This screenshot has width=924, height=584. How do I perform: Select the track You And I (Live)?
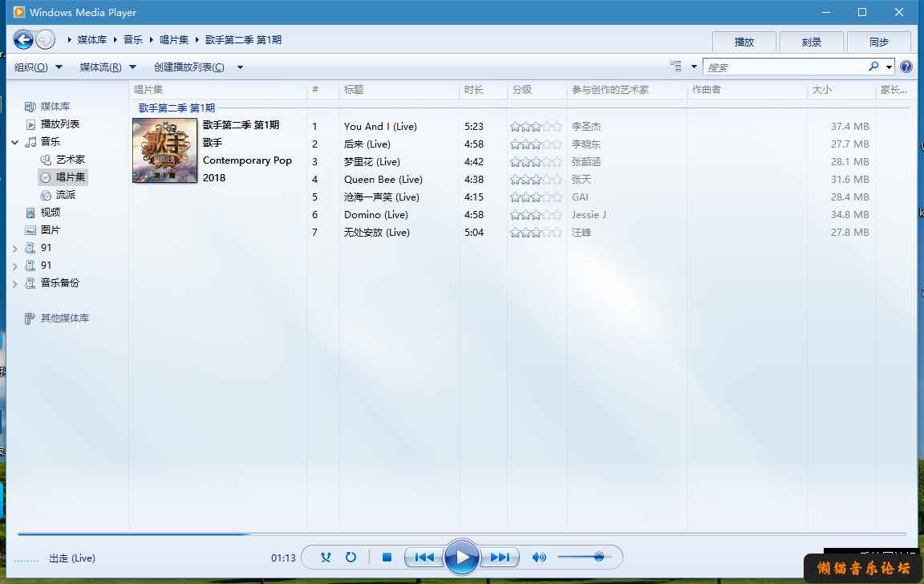[x=380, y=126]
